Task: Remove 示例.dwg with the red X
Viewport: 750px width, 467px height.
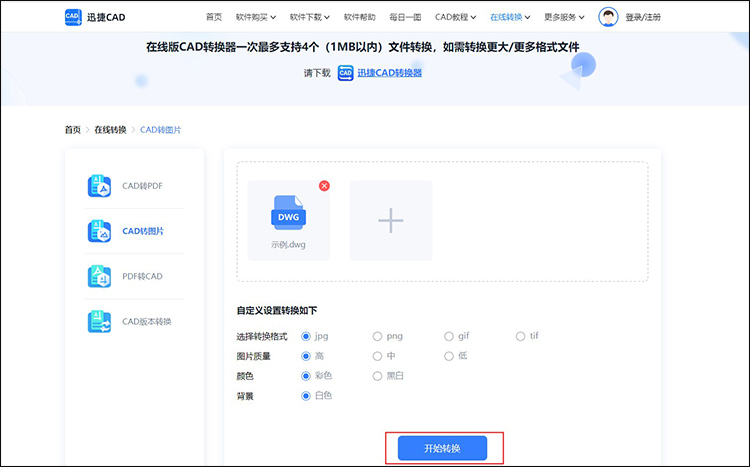Action: point(324,186)
